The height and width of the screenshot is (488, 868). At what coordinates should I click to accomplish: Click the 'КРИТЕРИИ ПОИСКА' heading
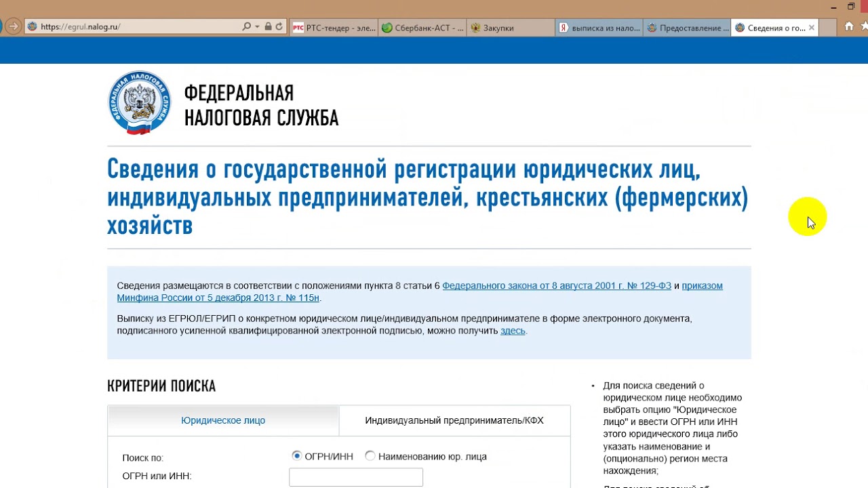coord(161,386)
